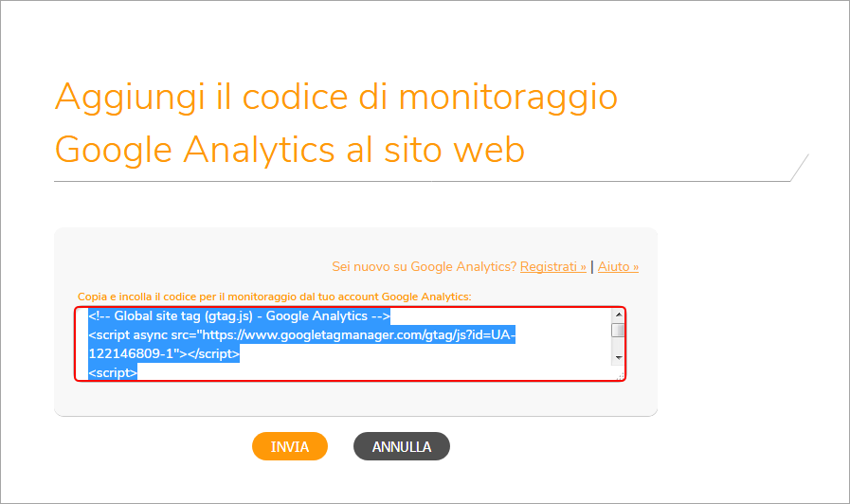This screenshot has height=504, width=850.
Task: Open the Registrati sign-up link
Action: [x=553, y=266]
